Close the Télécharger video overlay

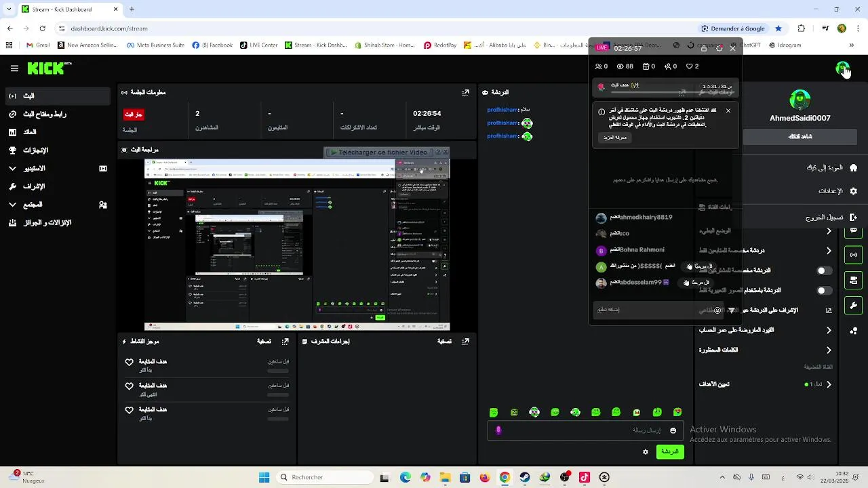pyautogui.click(x=446, y=152)
